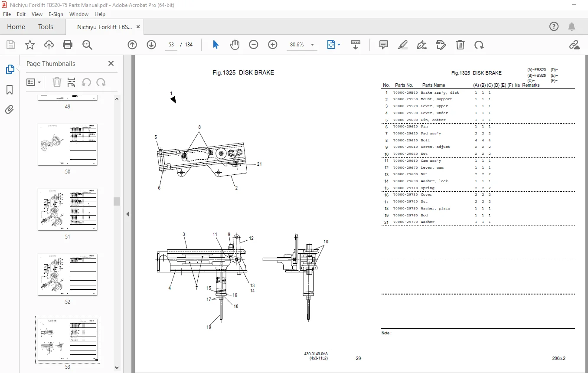
Task: Go to previous page
Action: [132, 45]
